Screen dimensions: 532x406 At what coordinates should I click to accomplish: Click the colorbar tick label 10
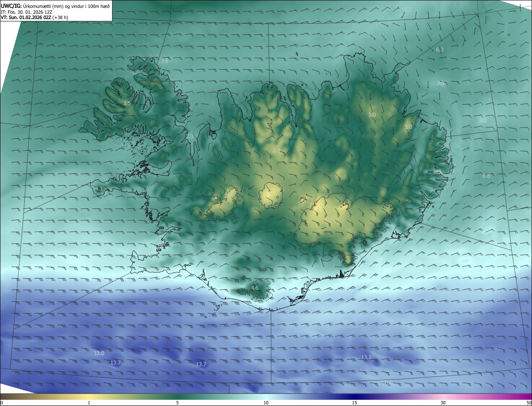tap(266, 403)
